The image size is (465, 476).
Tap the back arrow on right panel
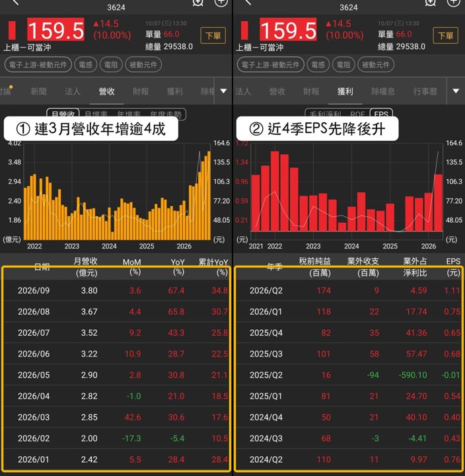click(x=248, y=3)
